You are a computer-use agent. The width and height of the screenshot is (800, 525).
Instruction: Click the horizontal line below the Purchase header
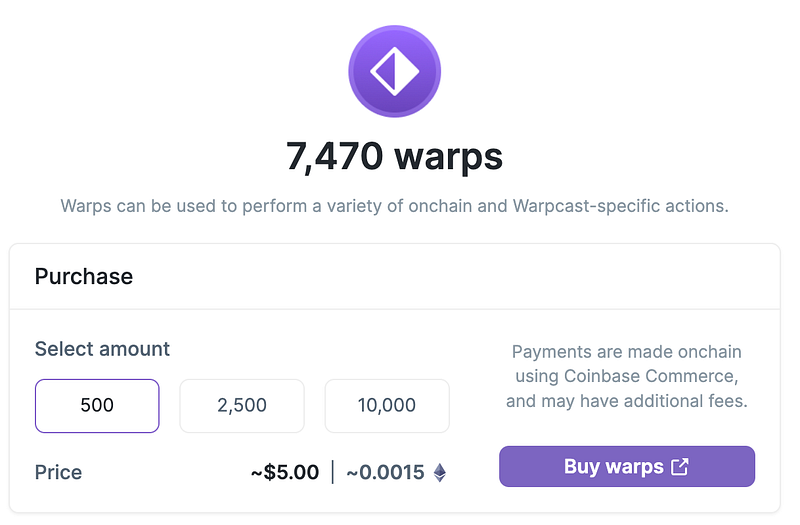pyautogui.click(x=394, y=309)
